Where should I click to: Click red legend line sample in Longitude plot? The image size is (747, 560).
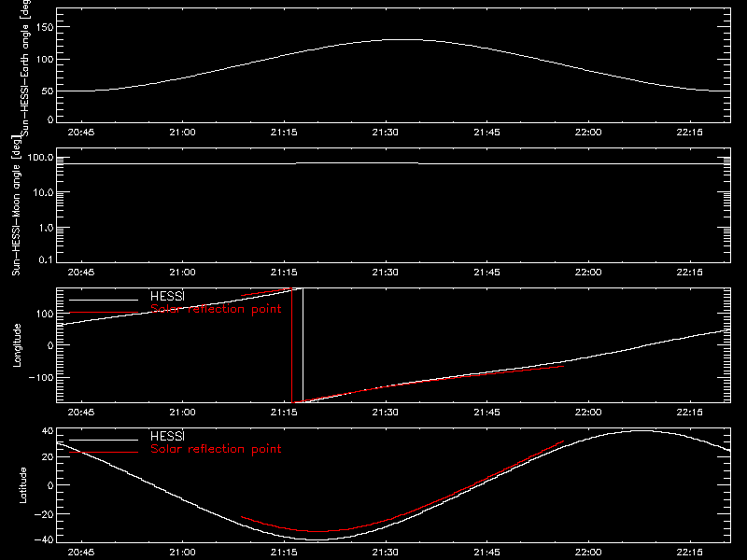104,313
